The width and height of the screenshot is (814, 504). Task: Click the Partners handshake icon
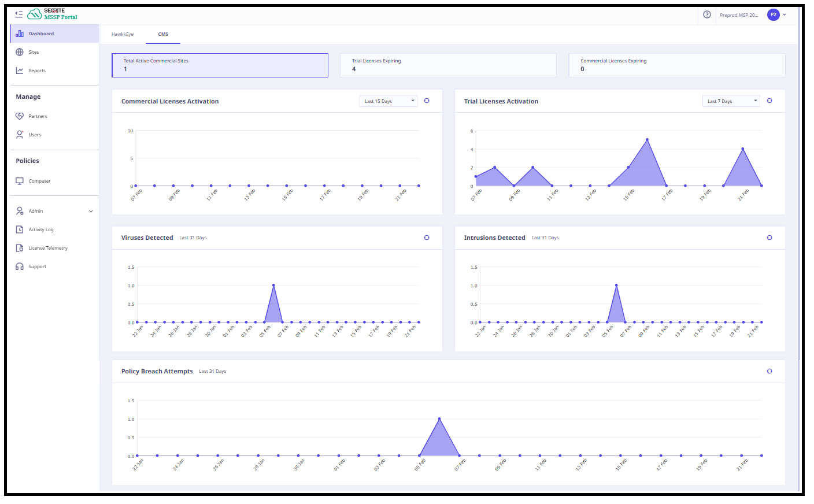coord(20,116)
